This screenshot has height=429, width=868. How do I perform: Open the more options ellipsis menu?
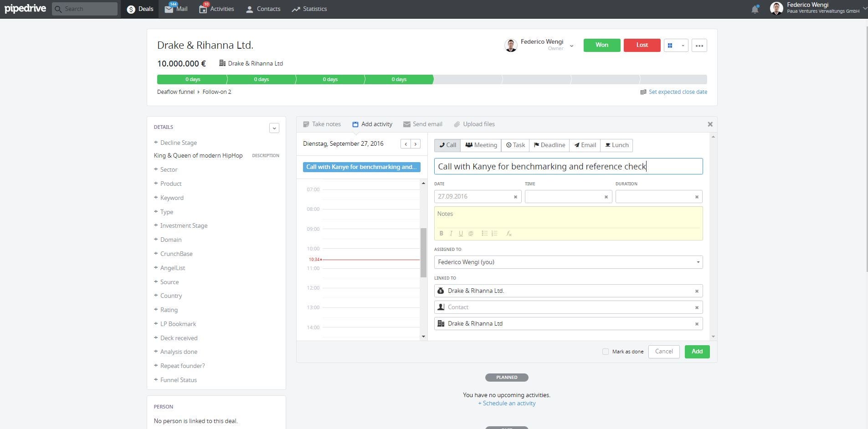coord(699,46)
